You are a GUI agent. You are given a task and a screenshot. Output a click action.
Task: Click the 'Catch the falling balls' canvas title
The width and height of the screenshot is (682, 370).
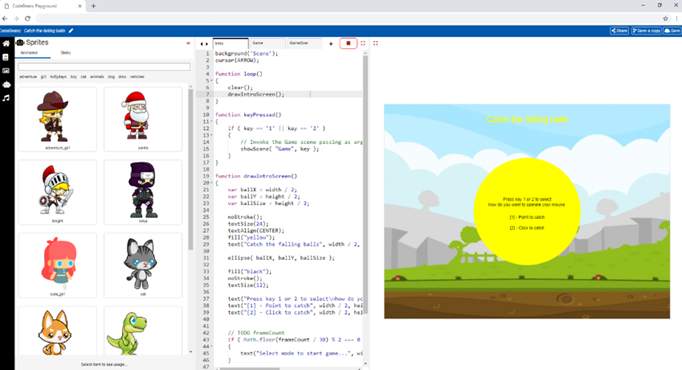(x=527, y=119)
